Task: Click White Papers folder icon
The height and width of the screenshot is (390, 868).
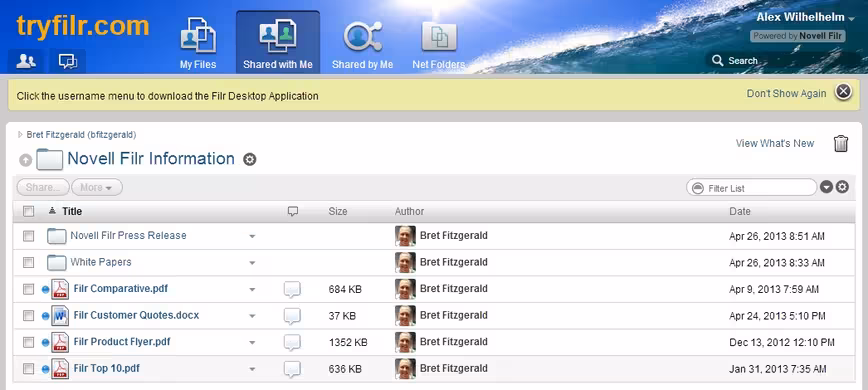Action: click(56, 263)
